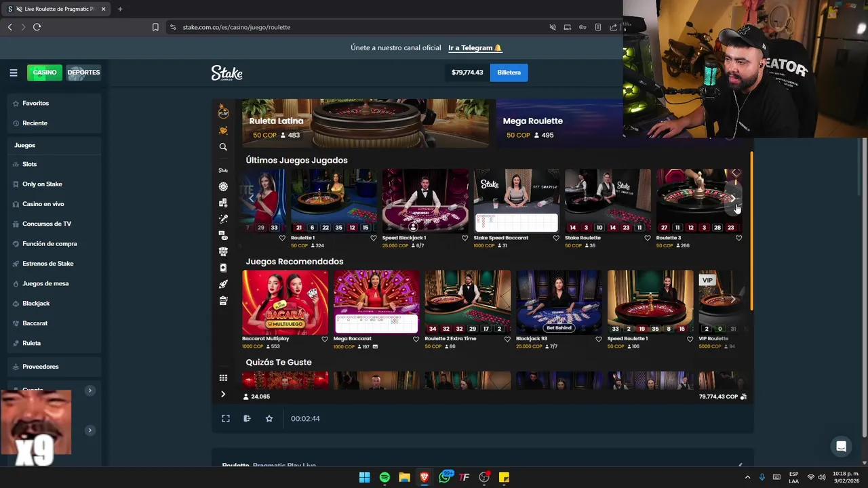Click the bookmark icon in address bar
Viewport: 868px width, 488px height.
click(x=155, y=27)
